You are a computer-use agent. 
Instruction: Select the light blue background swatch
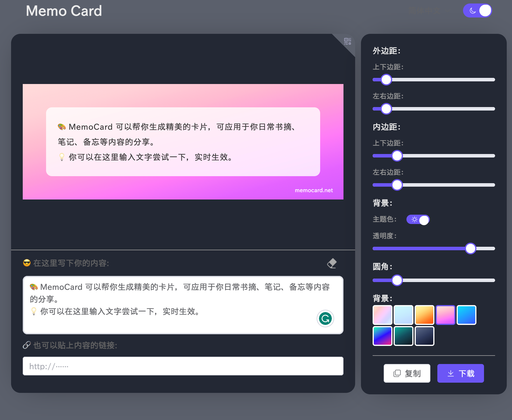click(x=404, y=315)
